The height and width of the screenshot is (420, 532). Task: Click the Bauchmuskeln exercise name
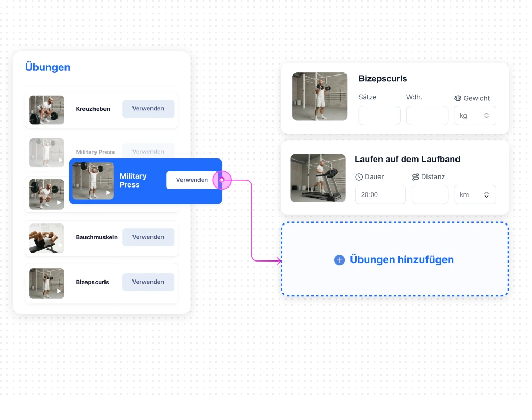pos(97,237)
